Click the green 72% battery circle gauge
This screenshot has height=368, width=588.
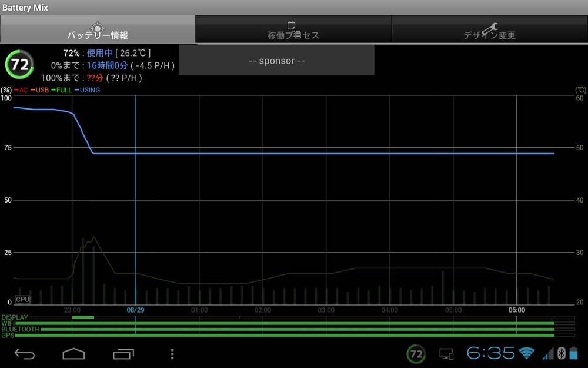[x=19, y=65]
